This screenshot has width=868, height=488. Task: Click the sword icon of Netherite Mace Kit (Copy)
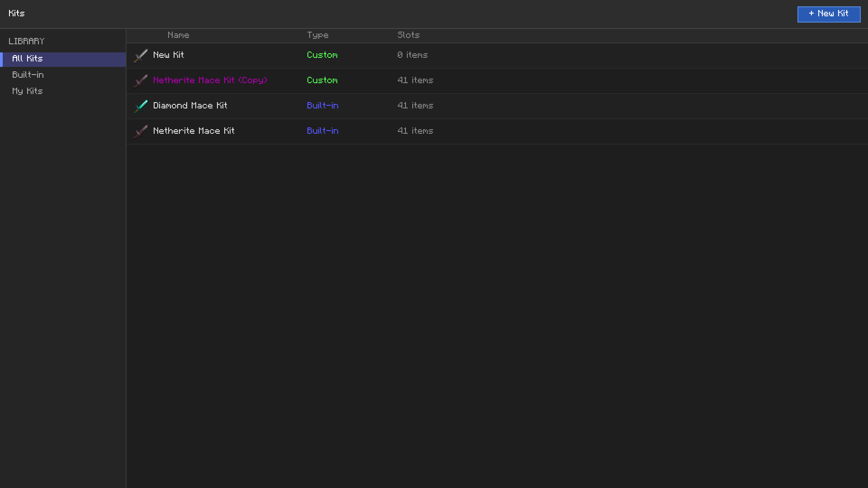141,81
